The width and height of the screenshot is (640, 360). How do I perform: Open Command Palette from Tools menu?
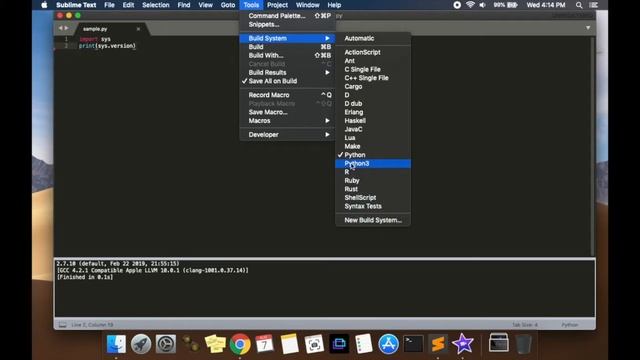(287, 16)
